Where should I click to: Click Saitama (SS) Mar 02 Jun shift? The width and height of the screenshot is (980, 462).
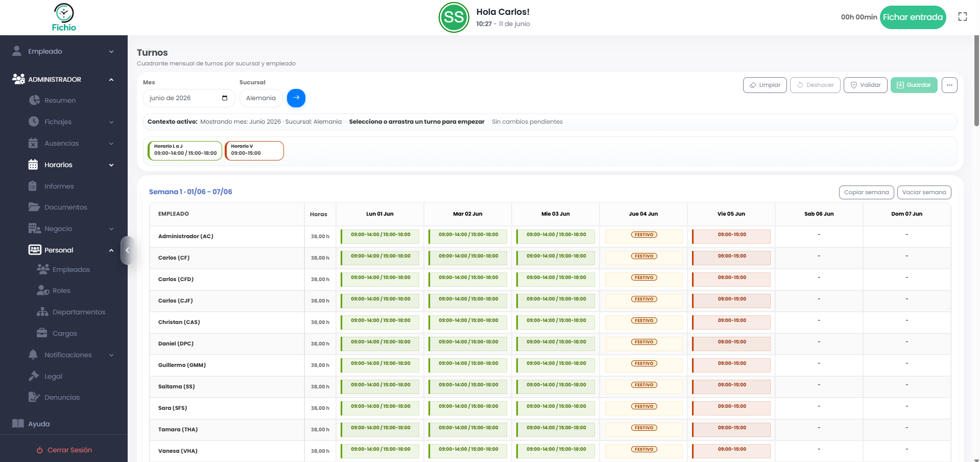(x=468, y=386)
